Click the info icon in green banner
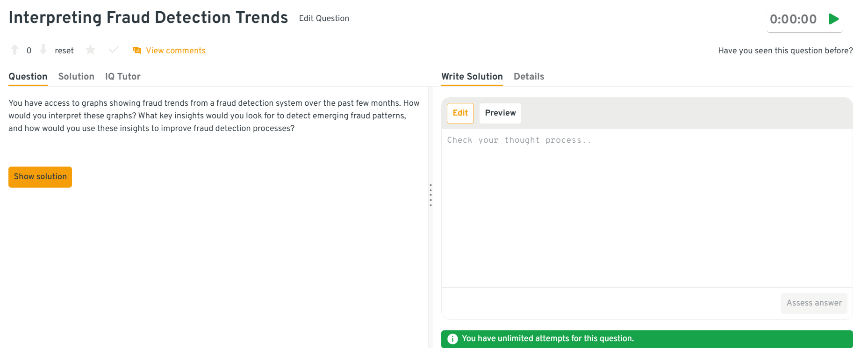Image resolution: width=868 pixels, height=357 pixels. click(x=452, y=339)
